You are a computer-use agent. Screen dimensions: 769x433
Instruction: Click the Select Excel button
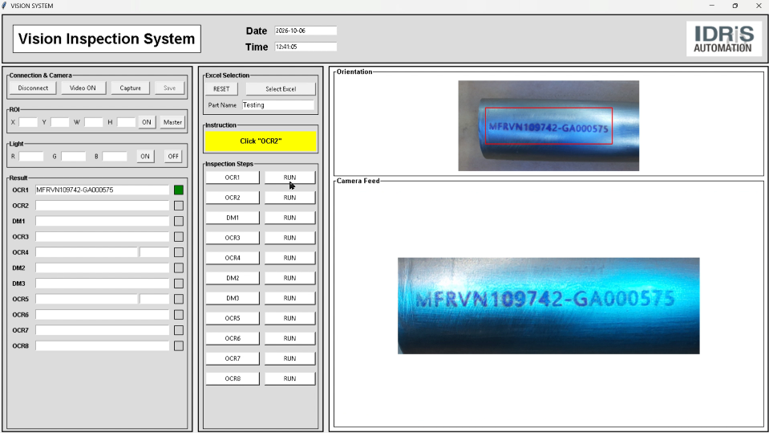pos(281,89)
